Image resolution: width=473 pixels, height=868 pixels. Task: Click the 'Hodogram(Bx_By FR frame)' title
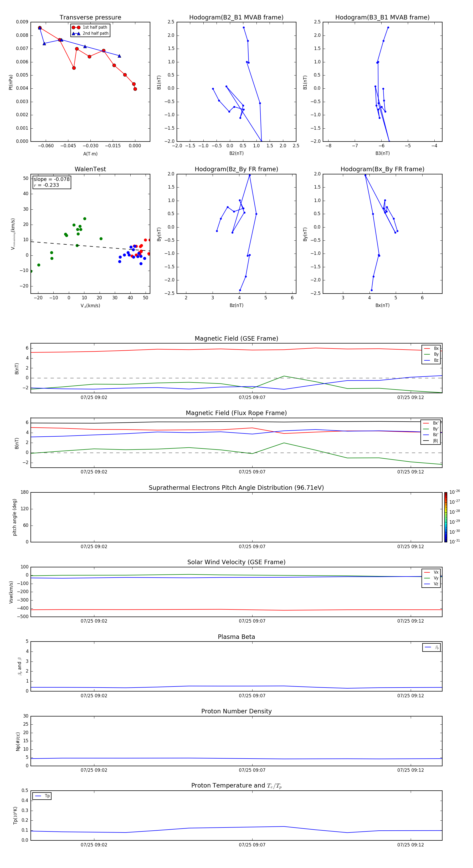pos(382,169)
